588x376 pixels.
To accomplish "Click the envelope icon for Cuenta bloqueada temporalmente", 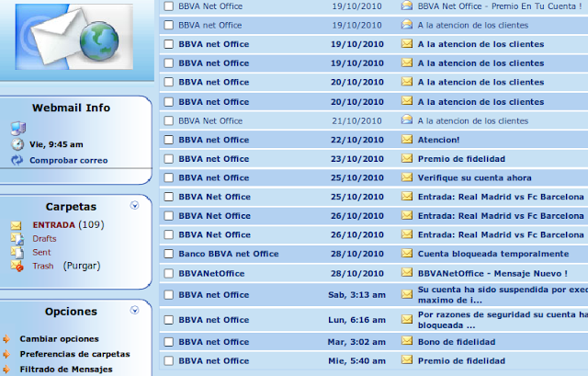I will [407, 254].
